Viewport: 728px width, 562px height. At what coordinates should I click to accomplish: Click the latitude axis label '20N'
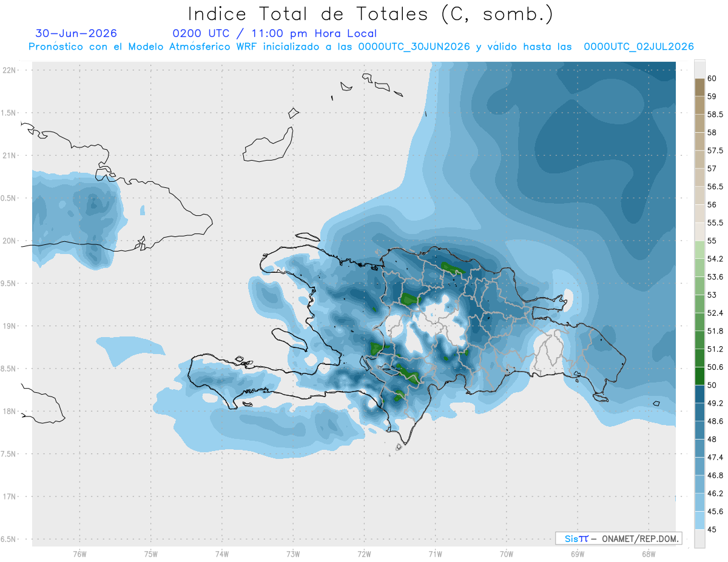point(10,241)
